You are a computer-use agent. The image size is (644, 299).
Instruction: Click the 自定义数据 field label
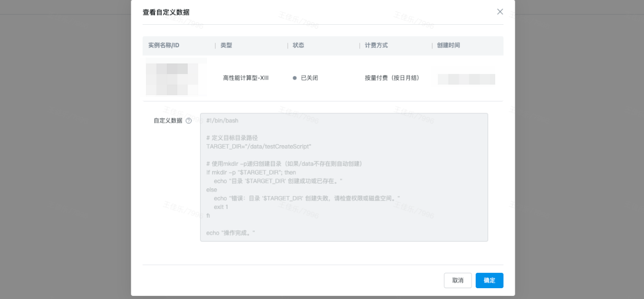click(x=168, y=121)
